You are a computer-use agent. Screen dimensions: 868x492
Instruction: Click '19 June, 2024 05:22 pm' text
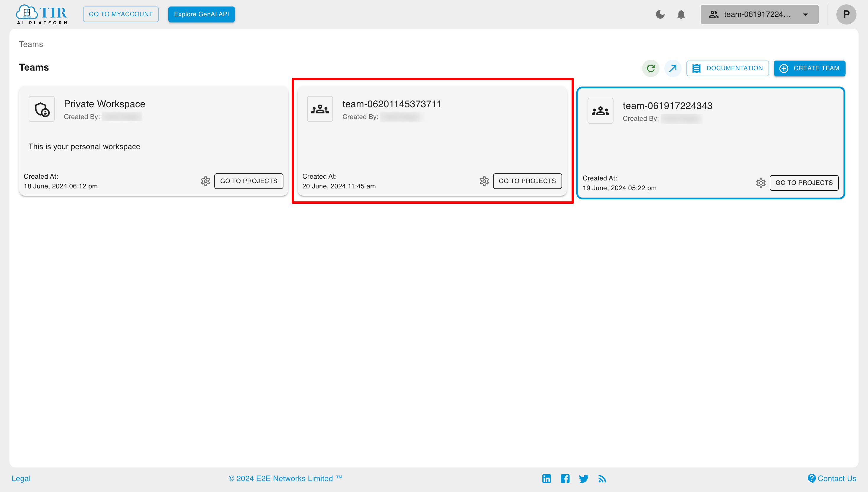point(619,188)
